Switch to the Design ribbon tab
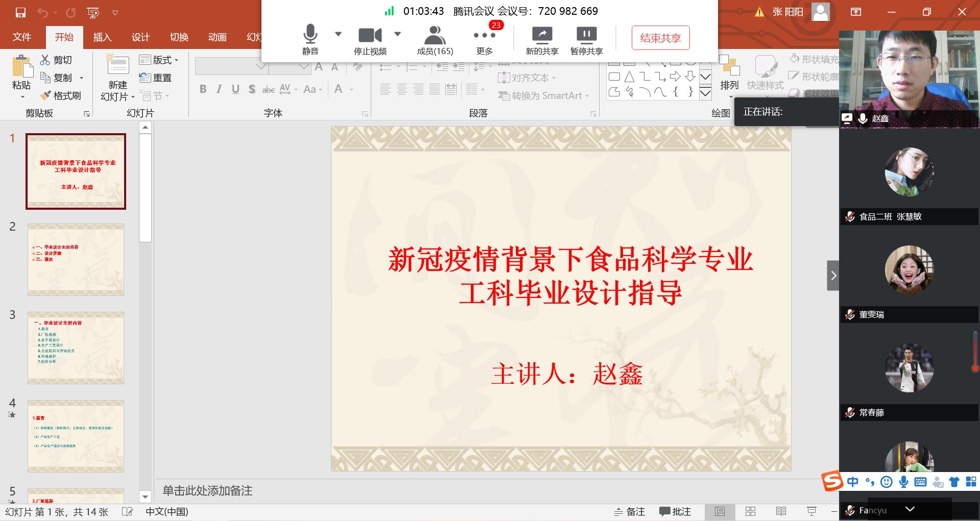The image size is (980, 521). (x=140, y=37)
